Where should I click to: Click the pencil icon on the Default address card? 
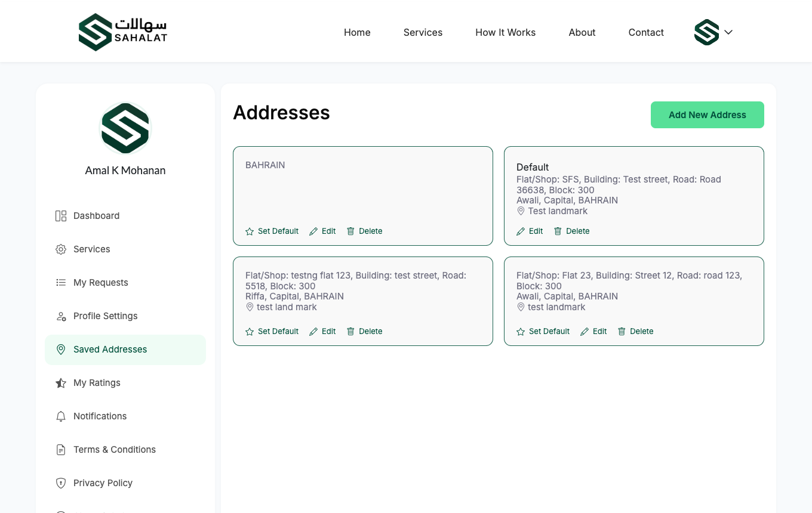point(521,231)
